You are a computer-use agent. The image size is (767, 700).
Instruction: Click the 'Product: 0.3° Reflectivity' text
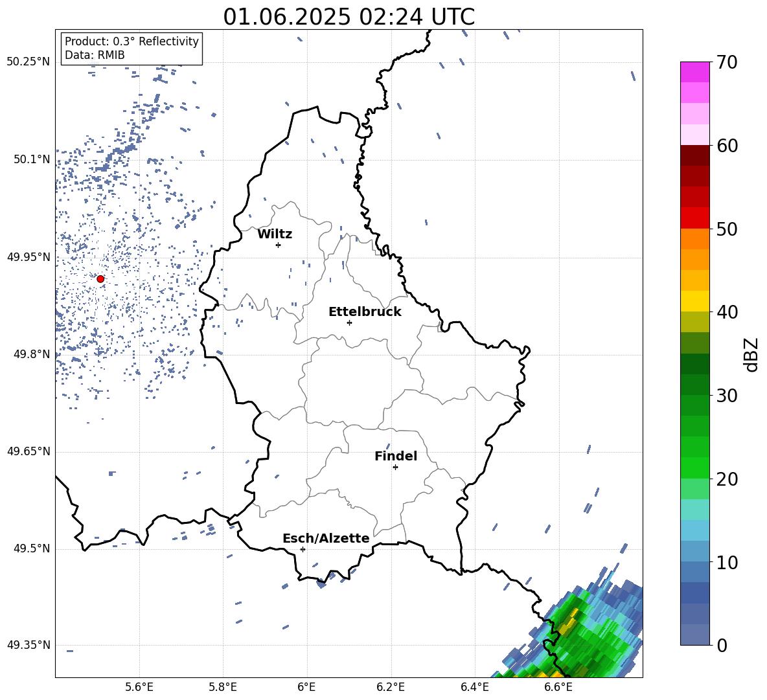[x=132, y=41]
